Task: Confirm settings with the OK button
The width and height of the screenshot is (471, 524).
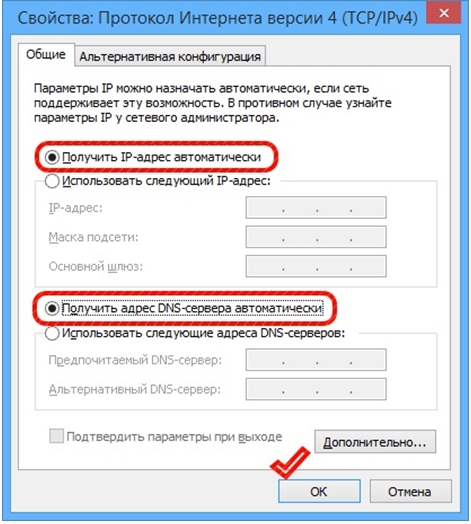Action: [319, 491]
